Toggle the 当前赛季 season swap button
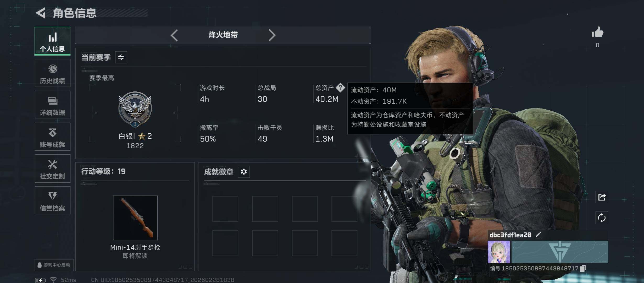Screen dimensions: 644x283 coord(121,57)
